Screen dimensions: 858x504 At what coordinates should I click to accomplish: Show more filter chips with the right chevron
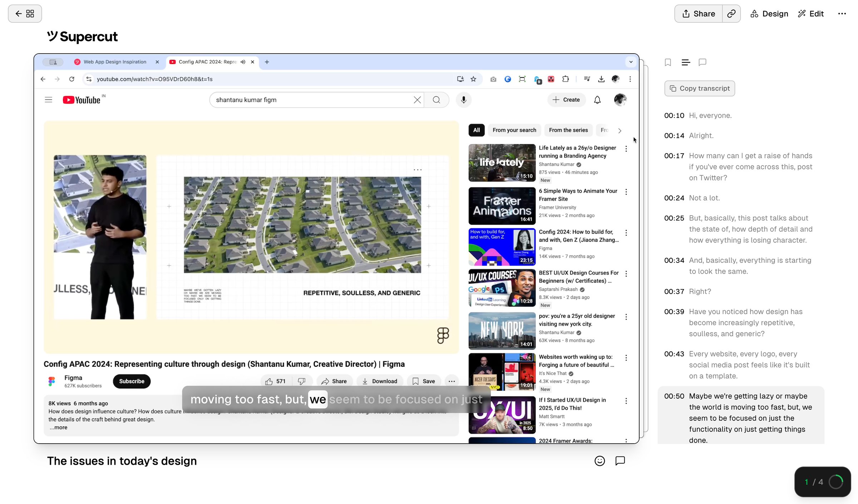point(620,130)
